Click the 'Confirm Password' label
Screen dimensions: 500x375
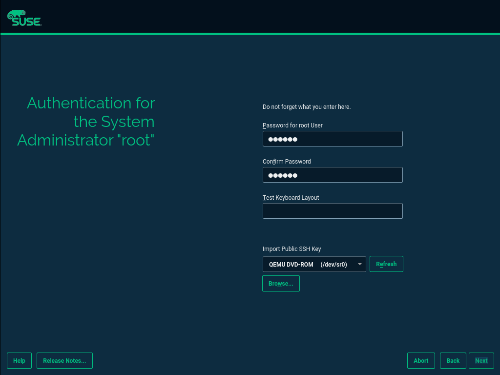287,161
